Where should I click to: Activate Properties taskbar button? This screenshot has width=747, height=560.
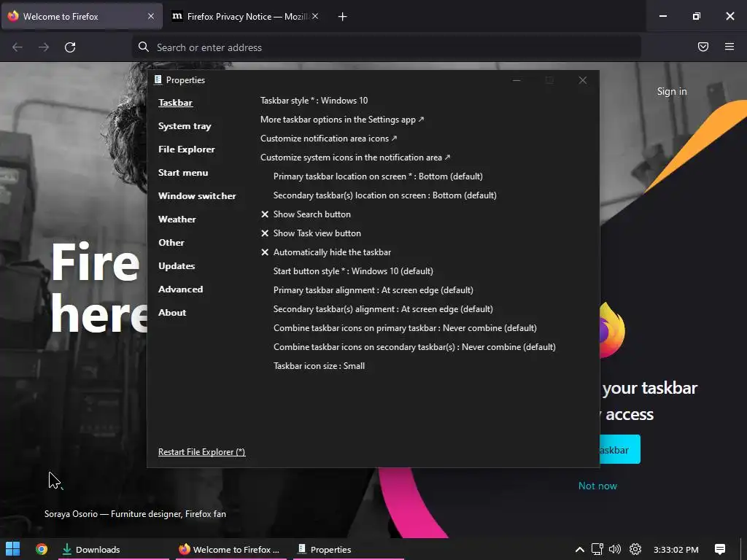tap(349, 550)
